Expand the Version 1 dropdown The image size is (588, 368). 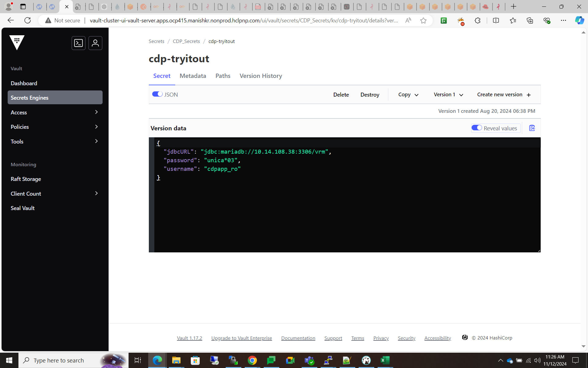pos(448,95)
